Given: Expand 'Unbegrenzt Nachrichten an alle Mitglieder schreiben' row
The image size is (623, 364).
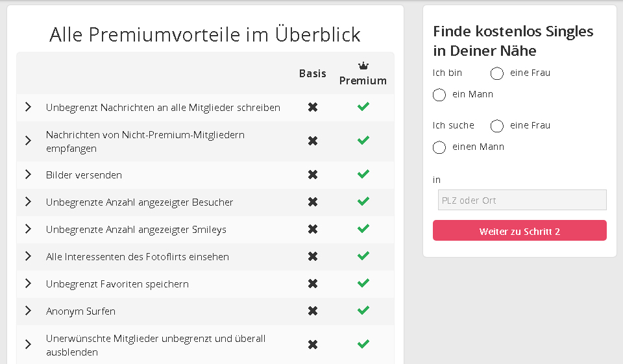Looking at the screenshot, I should pyautogui.click(x=28, y=107).
